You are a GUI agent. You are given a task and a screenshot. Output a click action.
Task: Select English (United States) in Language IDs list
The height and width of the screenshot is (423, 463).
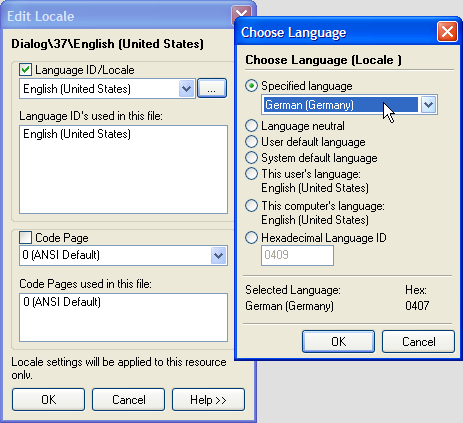click(x=77, y=134)
